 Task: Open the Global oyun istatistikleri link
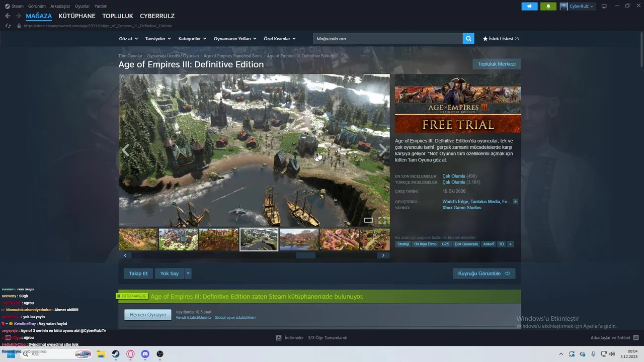coord(235,318)
